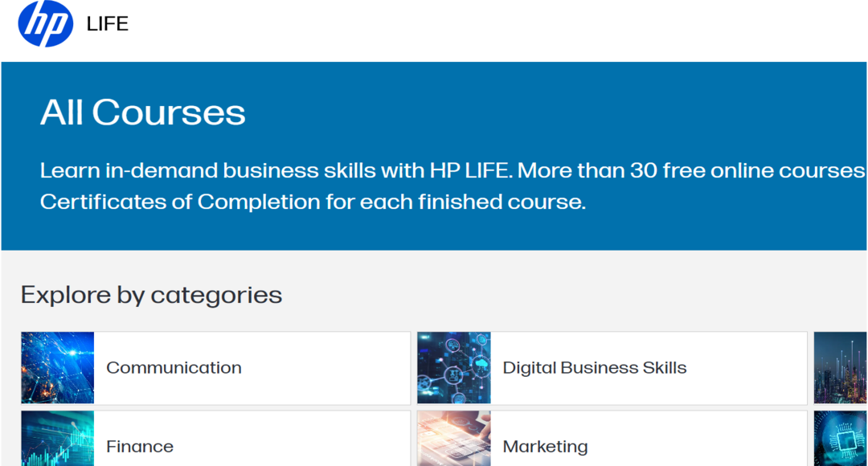Screen dimensions: 868x466
Task: Click the Finance category thumbnail image
Action: click(57, 439)
